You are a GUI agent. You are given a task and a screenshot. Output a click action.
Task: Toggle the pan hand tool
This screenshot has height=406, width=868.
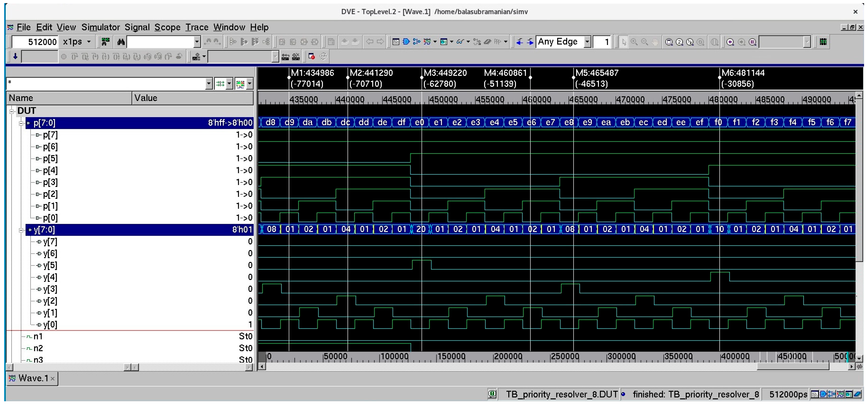coord(655,42)
